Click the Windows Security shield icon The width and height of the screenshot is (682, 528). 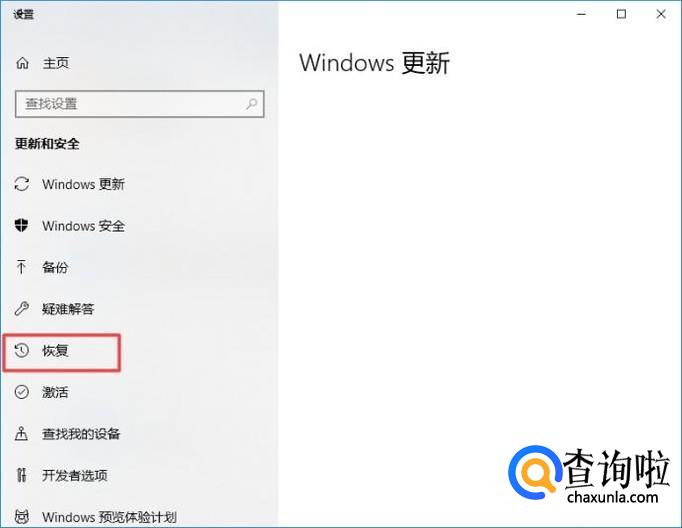pos(21,225)
